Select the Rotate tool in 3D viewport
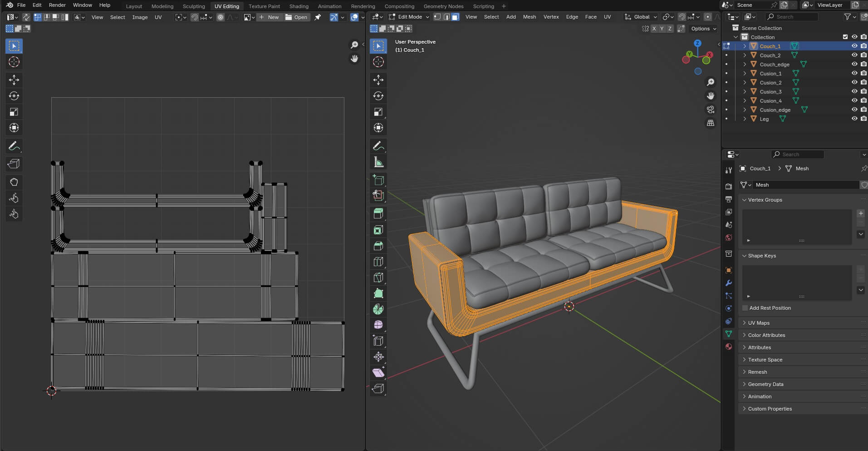The height and width of the screenshot is (451, 868). [x=378, y=96]
